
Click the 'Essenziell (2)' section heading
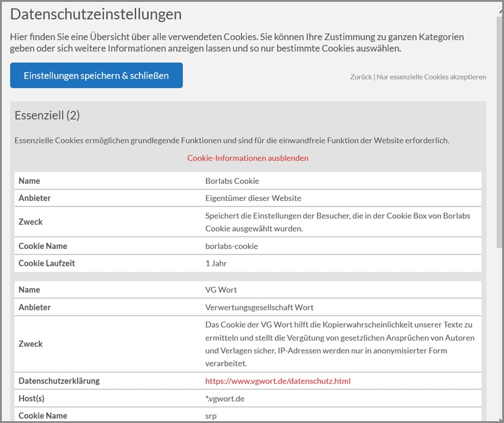coord(47,115)
